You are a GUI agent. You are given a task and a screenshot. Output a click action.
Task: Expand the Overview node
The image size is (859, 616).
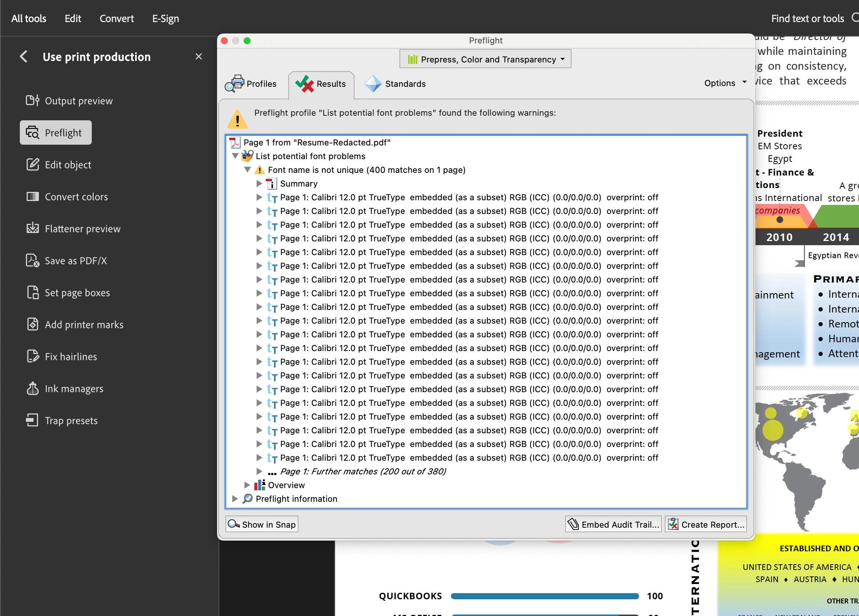tap(247, 485)
